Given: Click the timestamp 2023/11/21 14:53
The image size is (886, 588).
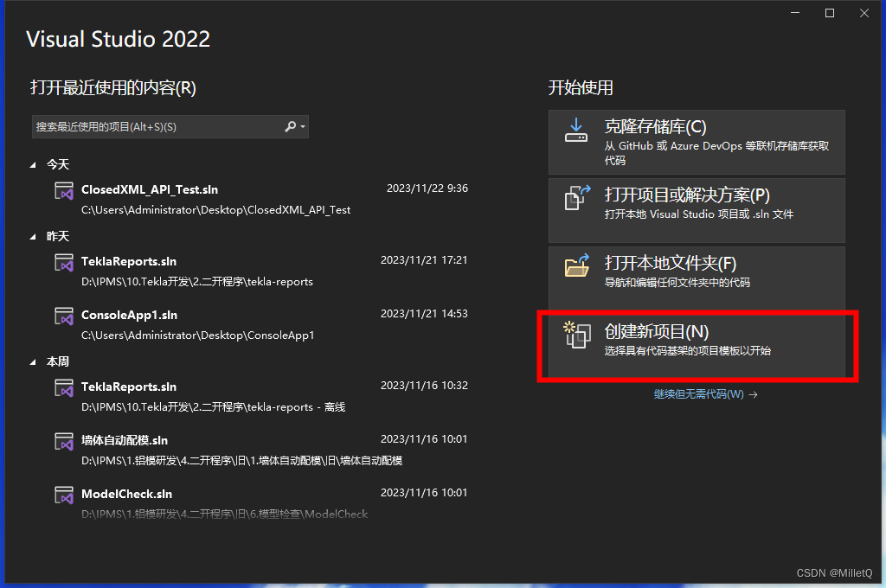Looking at the screenshot, I should tap(424, 314).
